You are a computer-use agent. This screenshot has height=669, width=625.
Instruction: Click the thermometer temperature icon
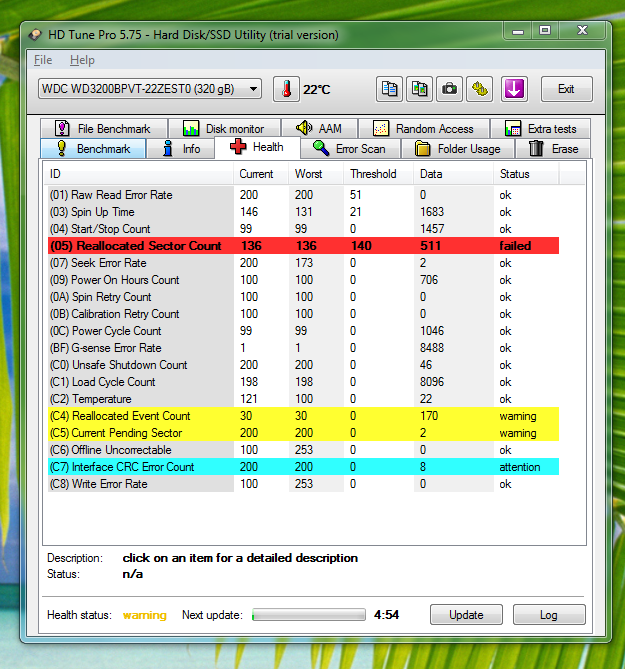[286, 90]
